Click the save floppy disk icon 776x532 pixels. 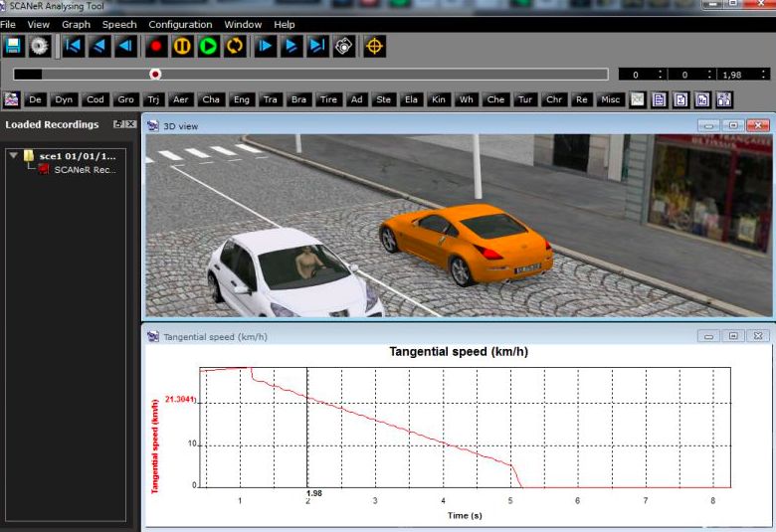click(13, 46)
